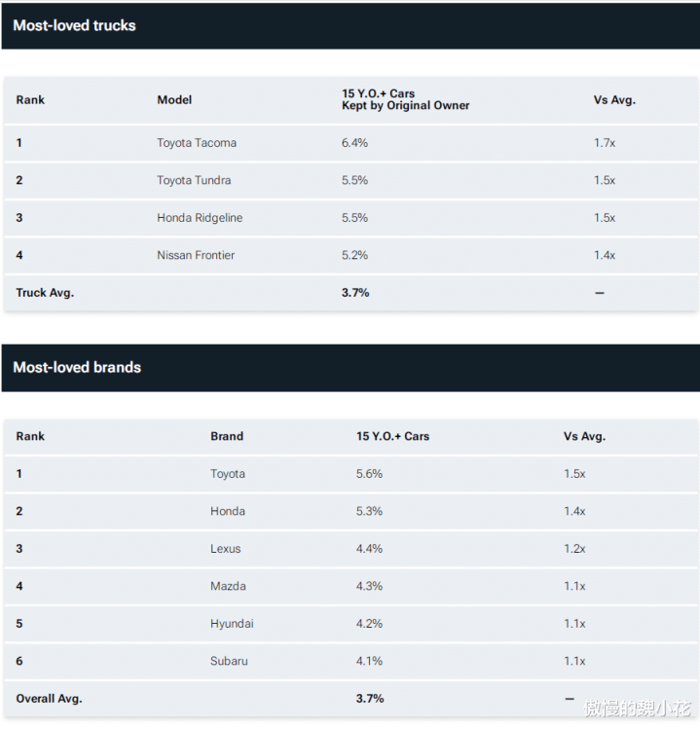The height and width of the screenshot is (729, 700).
Task: Click Honda Ridgeline in the trucks table
Action: pyautogui.click(x=200, y=218)
